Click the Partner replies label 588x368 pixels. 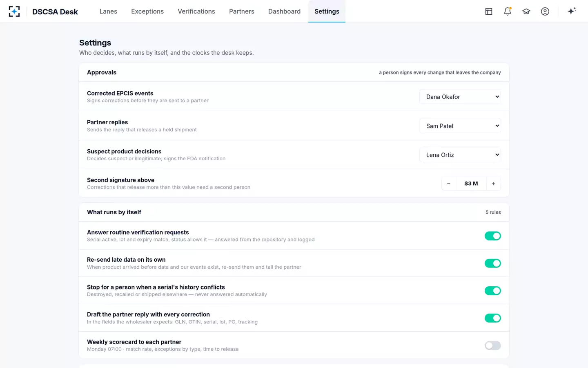[107, 122]
